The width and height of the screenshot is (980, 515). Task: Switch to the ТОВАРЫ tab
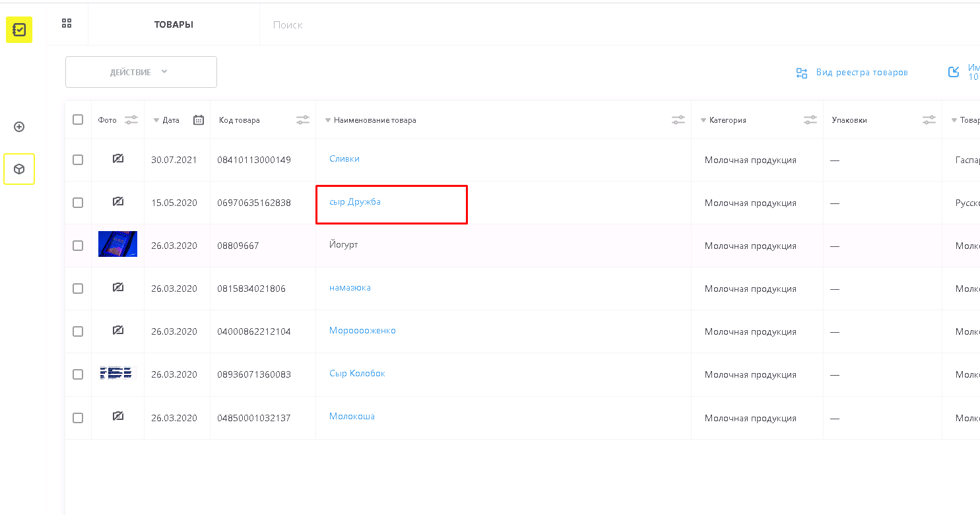[x=174, y=24]
